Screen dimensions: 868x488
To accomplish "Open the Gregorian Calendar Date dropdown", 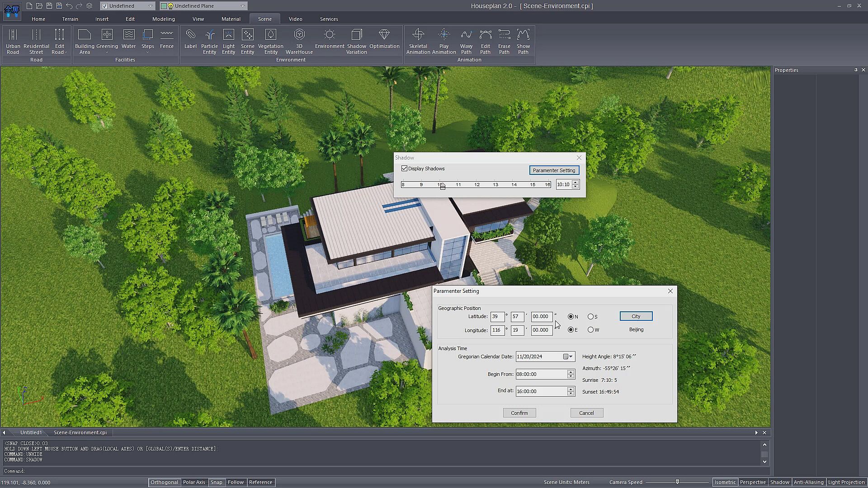I will pyautogui.click(x=571, y=357).
